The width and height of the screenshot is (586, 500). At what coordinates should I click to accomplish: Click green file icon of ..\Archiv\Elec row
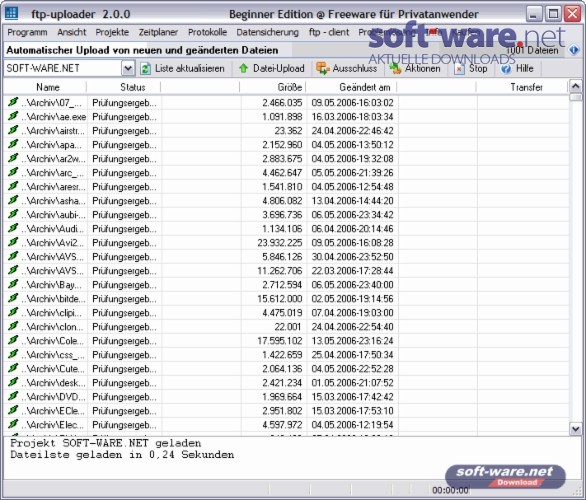point(13,425)
